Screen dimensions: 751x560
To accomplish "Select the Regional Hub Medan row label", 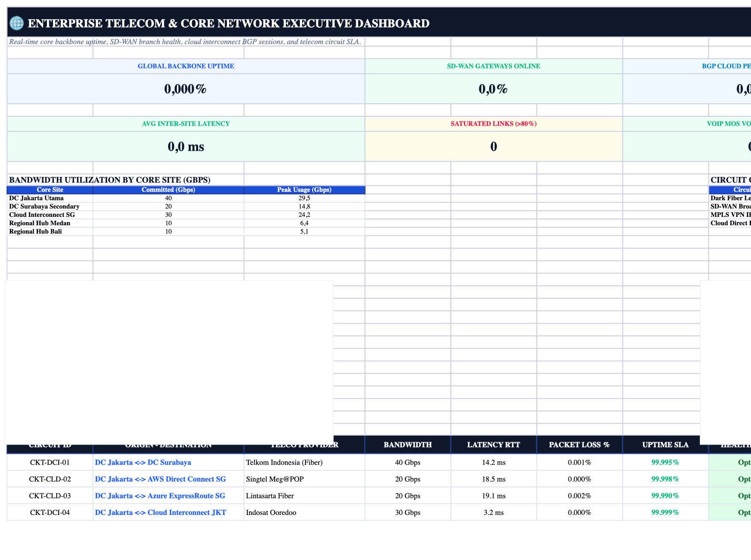I will 39,223.
